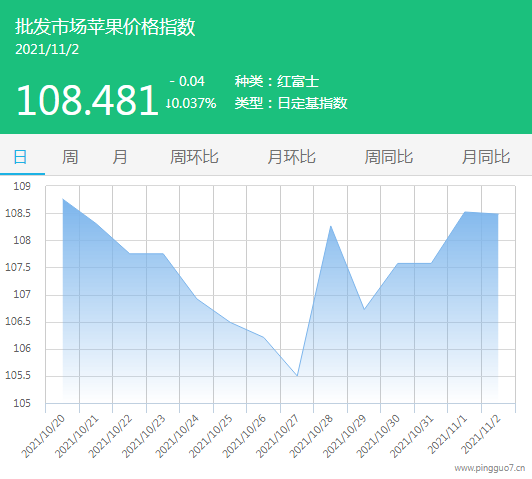Image resolution: width=532 pixels, height=479 pixels.
Task: Open the 周同比 tab
Action: [x=389, y=157]
